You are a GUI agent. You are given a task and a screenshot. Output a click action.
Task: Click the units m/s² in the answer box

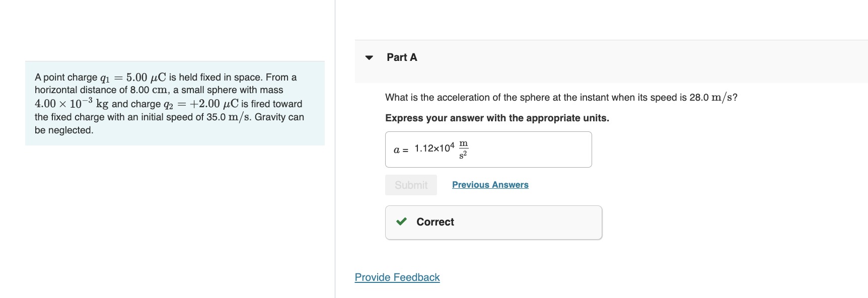tap(463, 149)
